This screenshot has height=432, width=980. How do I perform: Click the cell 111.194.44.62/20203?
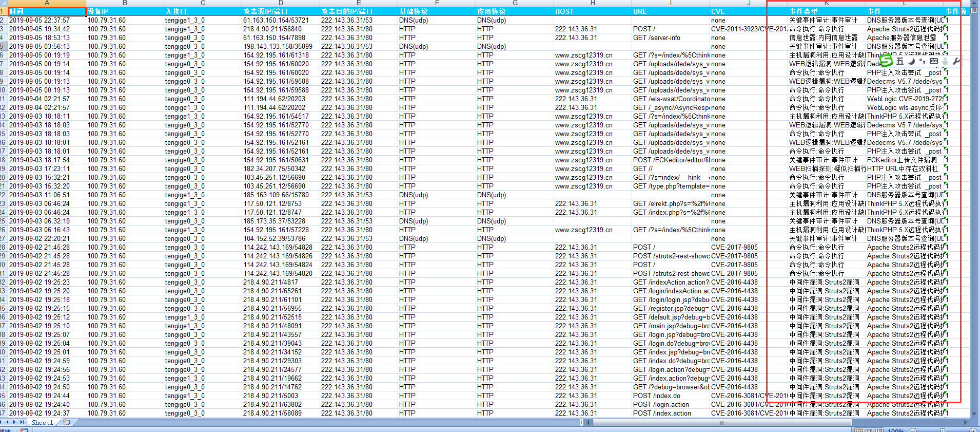click(281, 99)
